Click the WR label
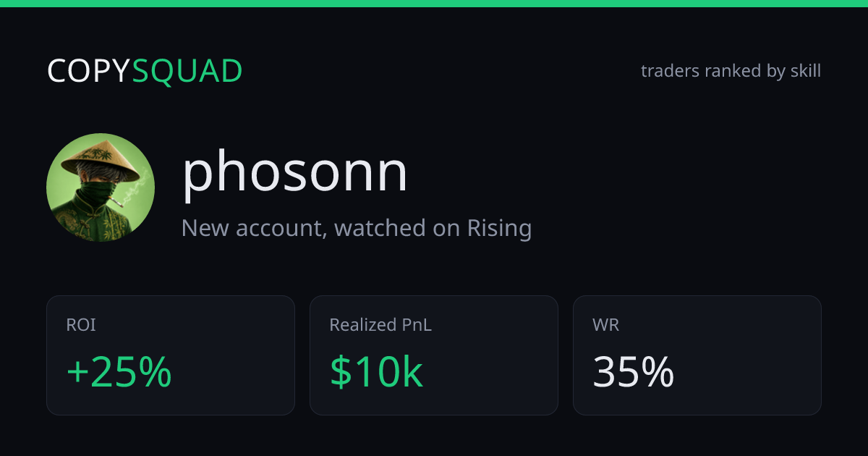This screenshot has height=456, width=868. [606, 326]
